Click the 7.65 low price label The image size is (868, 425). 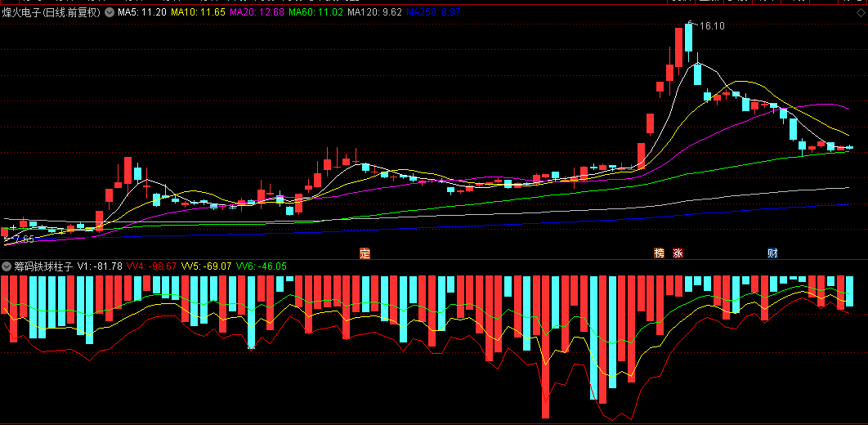25,239
